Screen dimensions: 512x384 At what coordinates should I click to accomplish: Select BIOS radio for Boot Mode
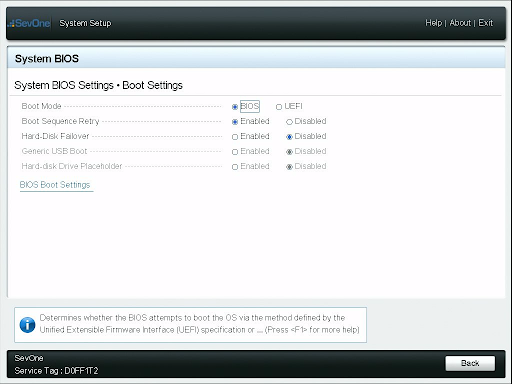(x=235, y=107)
